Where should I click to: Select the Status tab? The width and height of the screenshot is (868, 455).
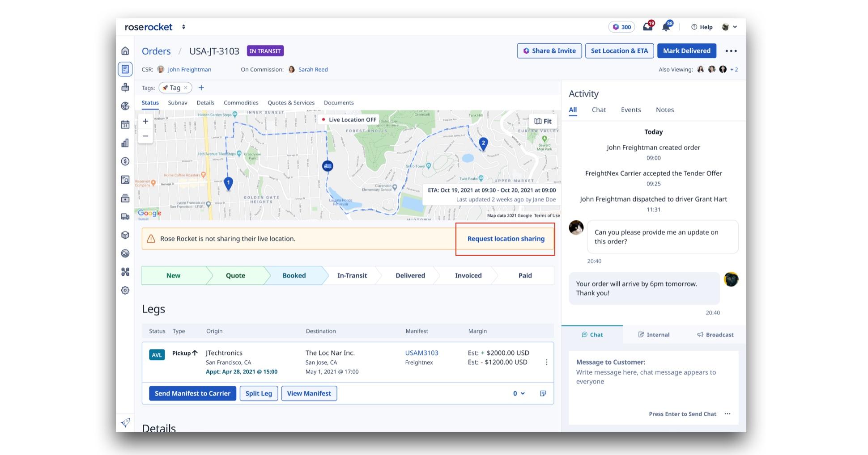coord(150,102)
